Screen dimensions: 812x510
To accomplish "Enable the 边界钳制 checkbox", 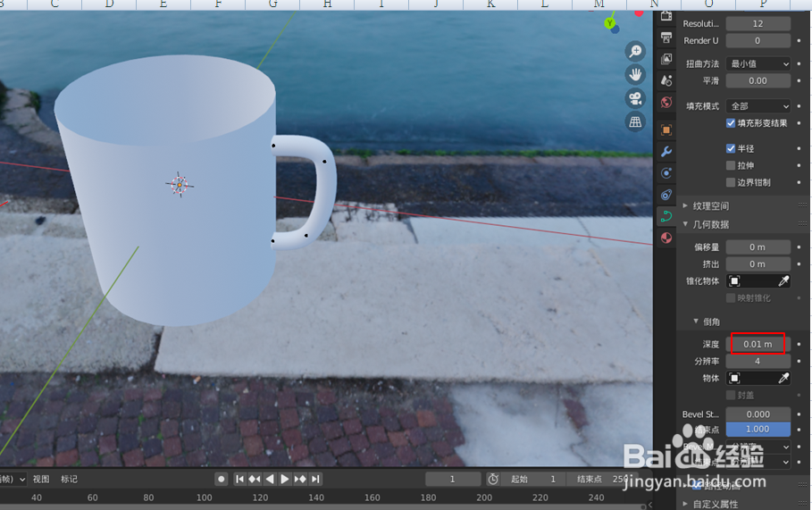I will click(731, 182).
